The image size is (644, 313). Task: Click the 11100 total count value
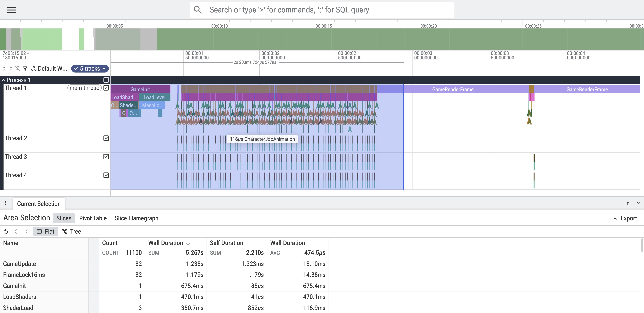click(133, 252)
